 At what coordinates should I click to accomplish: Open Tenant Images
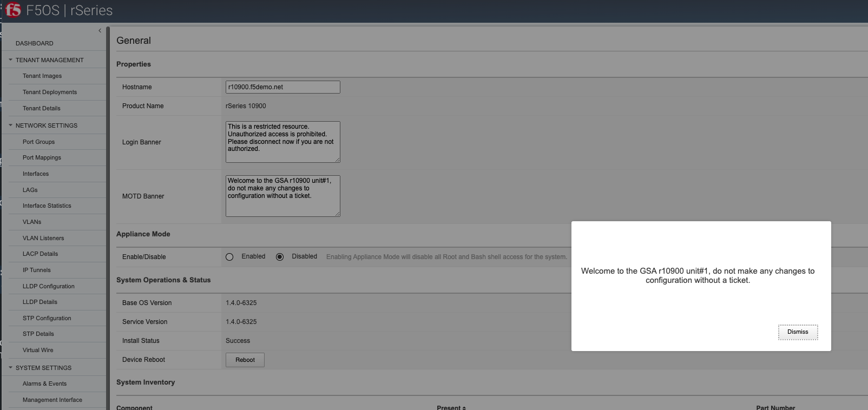tap(42, 76)
